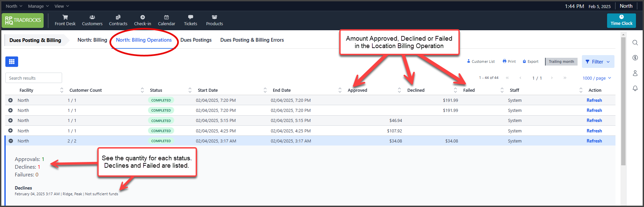
Task: Toggle the Trailing month filter
Action: [561, 61]
